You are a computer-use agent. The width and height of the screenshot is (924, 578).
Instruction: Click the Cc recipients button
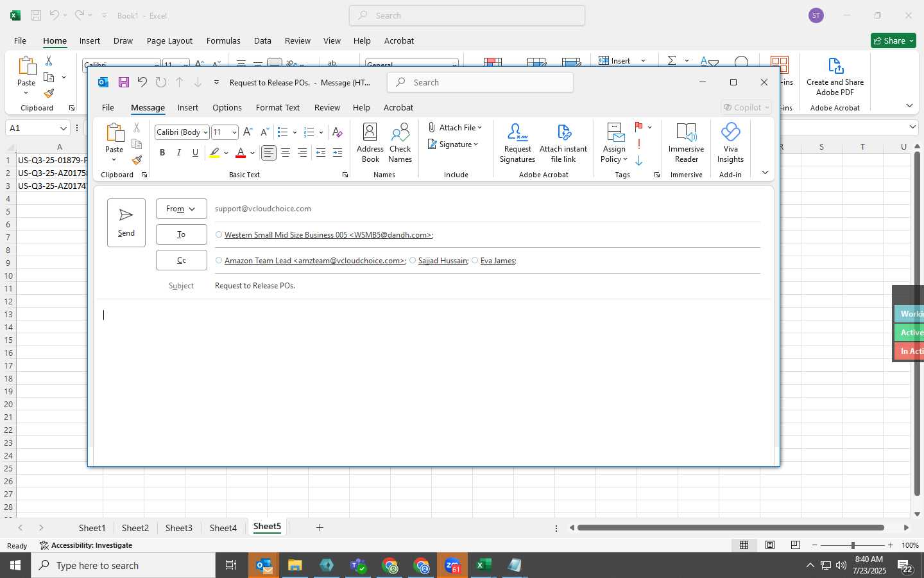point(181,260)
